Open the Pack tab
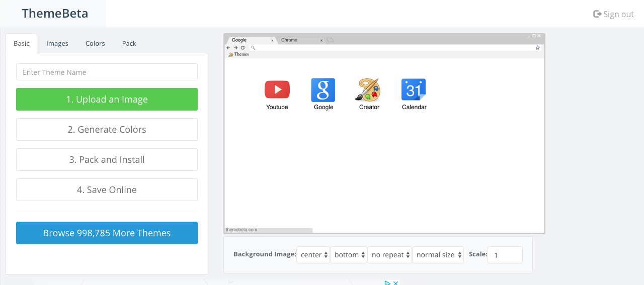644x285 pixels. pyautogui.click(x=129, y=43)
